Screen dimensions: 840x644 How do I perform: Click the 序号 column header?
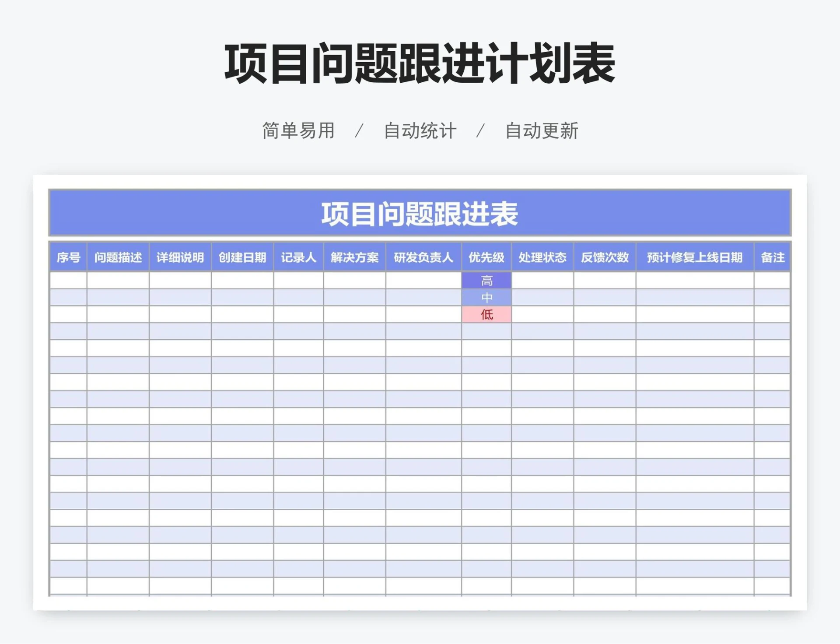(x=68, y=258)
